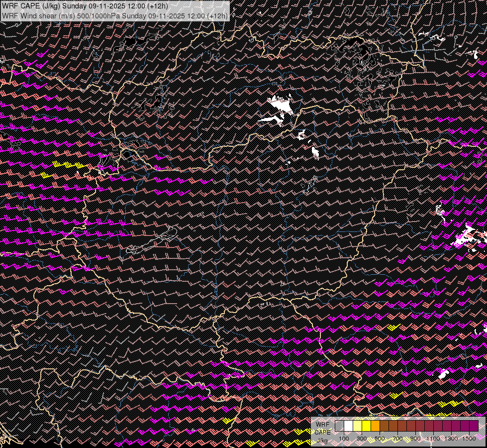Viewport: 487px width, 448px height.
Task: Pick the pale yellow CAPE legend swatch
Action: point(357,426)
